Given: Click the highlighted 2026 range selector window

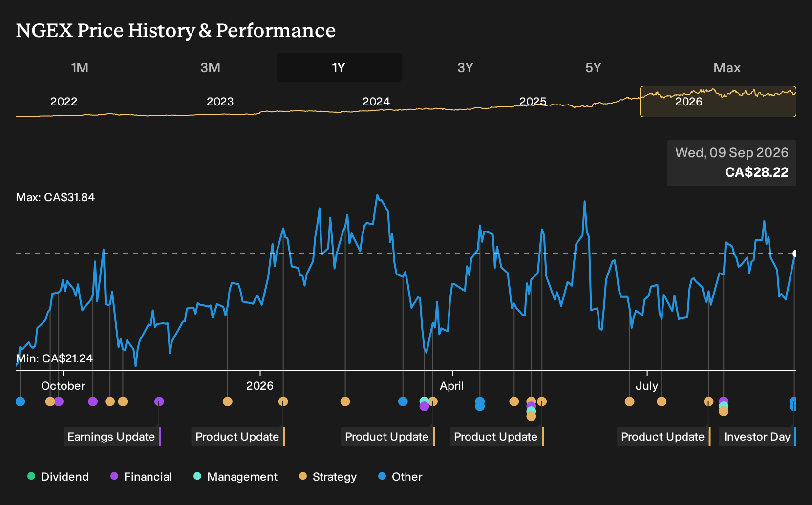Looking at the screenshot, I should pyautogui.click(x=718, y=102).
